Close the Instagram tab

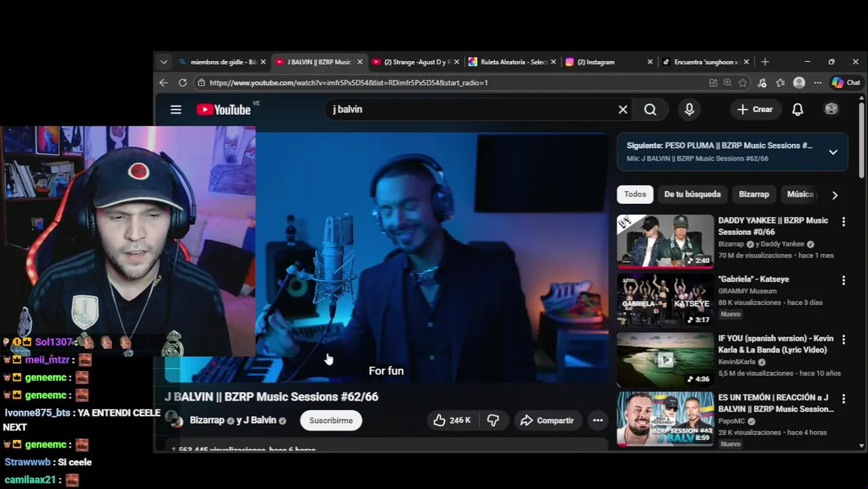pyautogui.click(x=649, y=62)
